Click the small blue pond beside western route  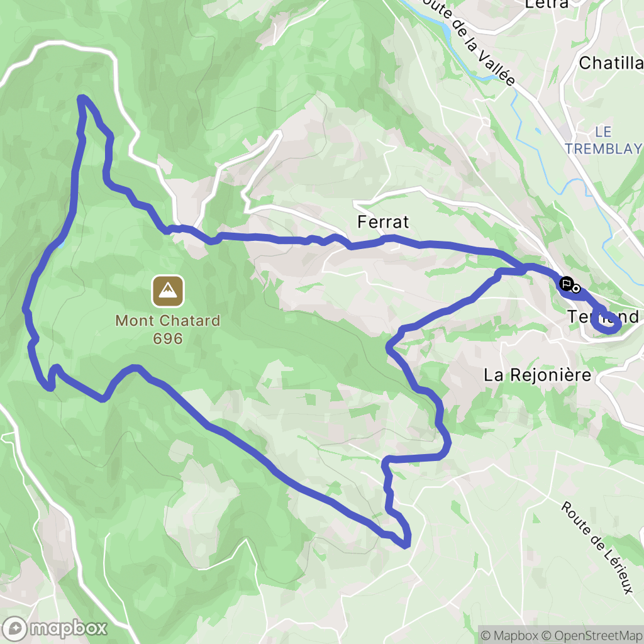tap(61, 245)
